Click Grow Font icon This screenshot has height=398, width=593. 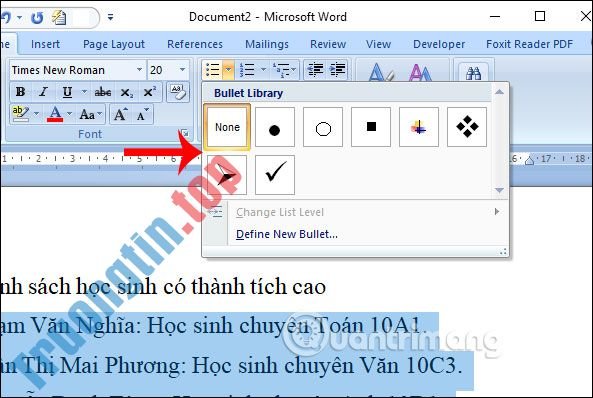(120, 114)
